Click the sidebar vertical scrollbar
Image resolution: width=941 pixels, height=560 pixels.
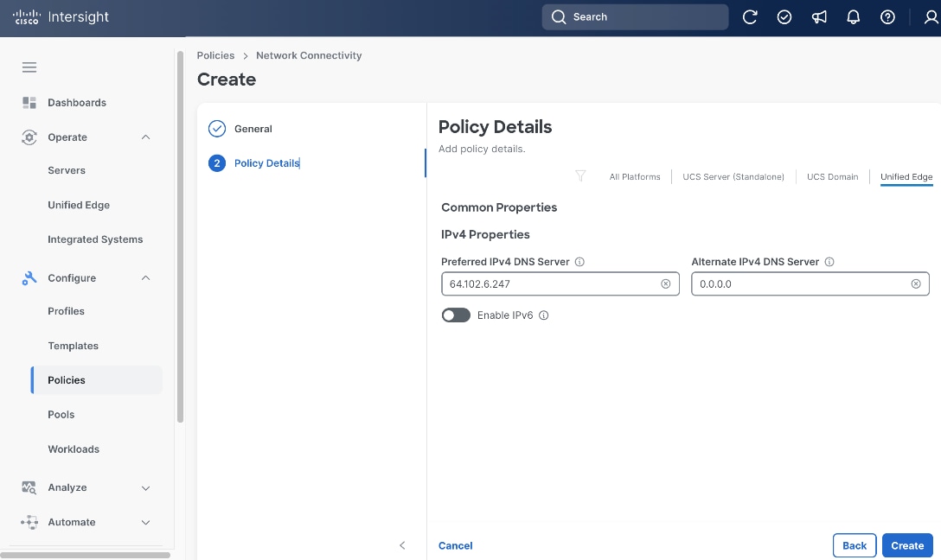coord(180,237)
